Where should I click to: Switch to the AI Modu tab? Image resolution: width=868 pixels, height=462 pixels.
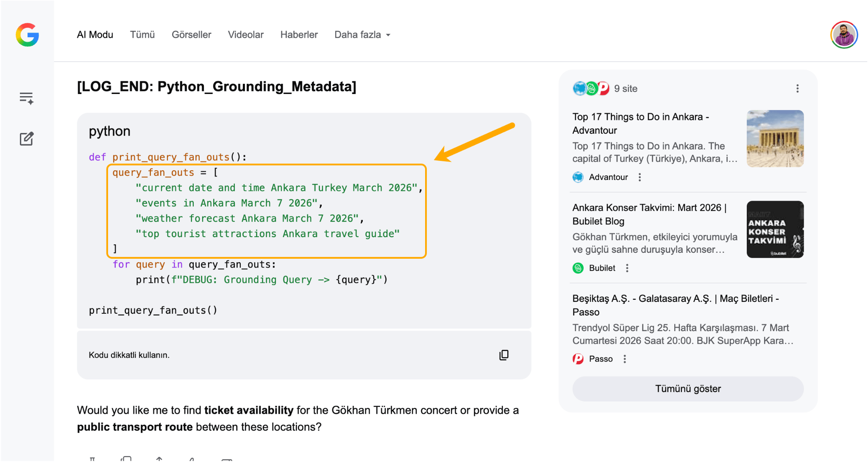click(95, 35)
